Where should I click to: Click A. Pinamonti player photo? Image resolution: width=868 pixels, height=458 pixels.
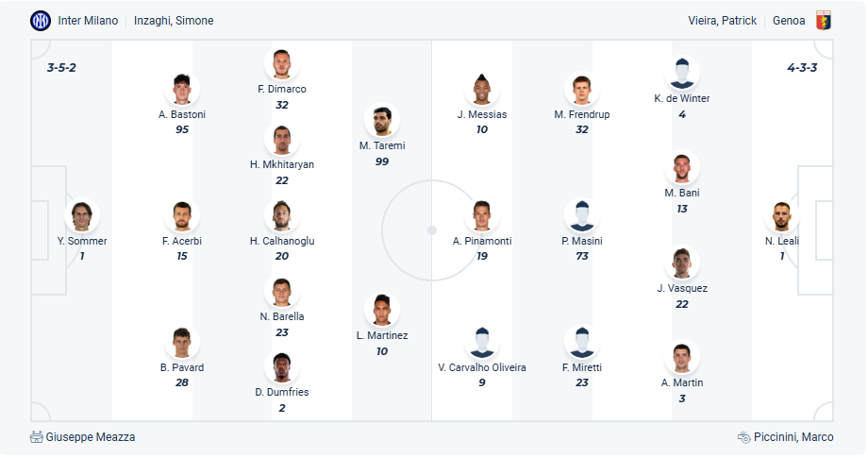pyautogui.click(x=482, y=216)
